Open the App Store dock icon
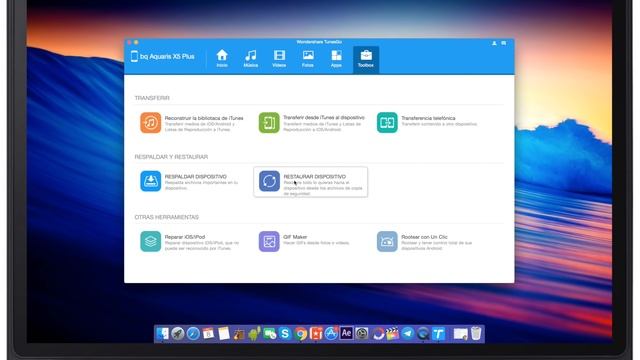The image size is (640, 360). [331, 334]
